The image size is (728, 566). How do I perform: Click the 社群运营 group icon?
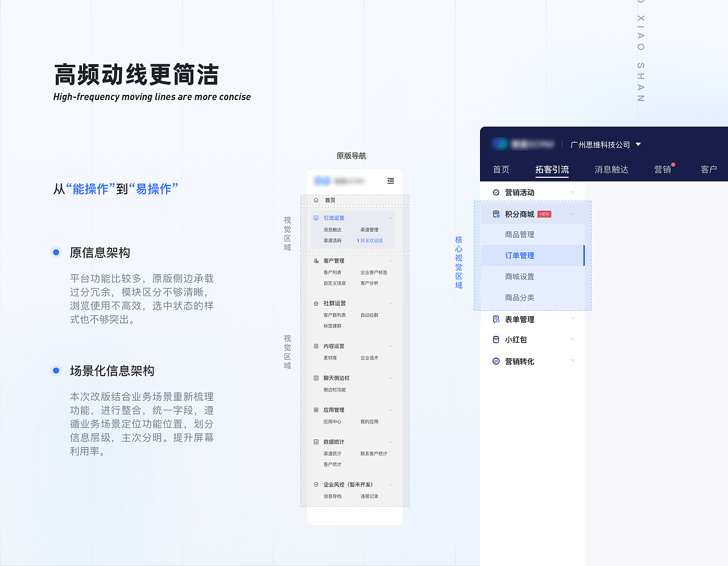316,302
